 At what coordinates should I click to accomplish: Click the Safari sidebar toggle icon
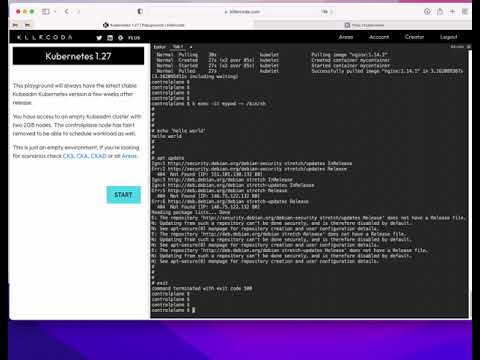(45, 12)
